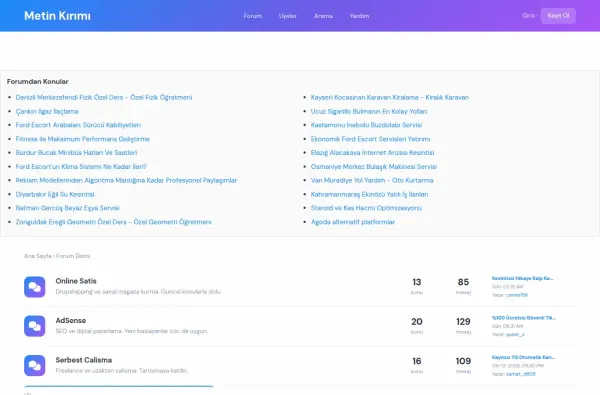Open the AdSense forum chat icon
This screenshot has width=600, height=395.
(x=34, y=326)
